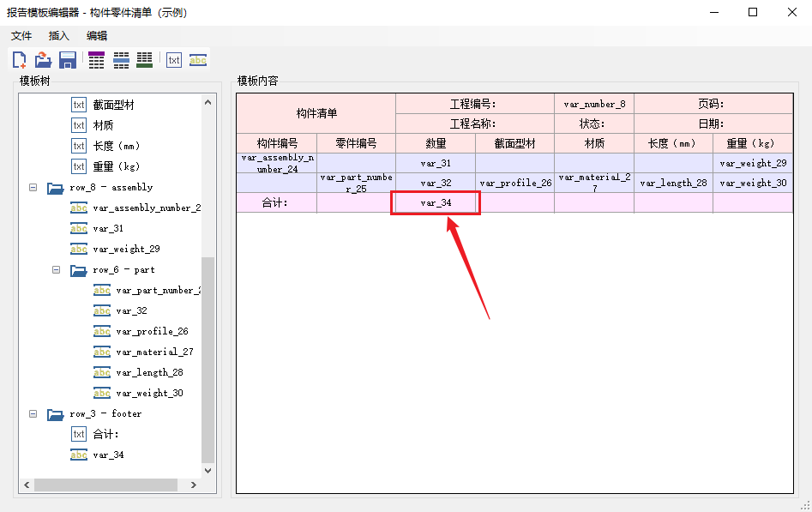Select the var_profile_26 table cell
Screen dimensions: 812x512
point(514,183)
